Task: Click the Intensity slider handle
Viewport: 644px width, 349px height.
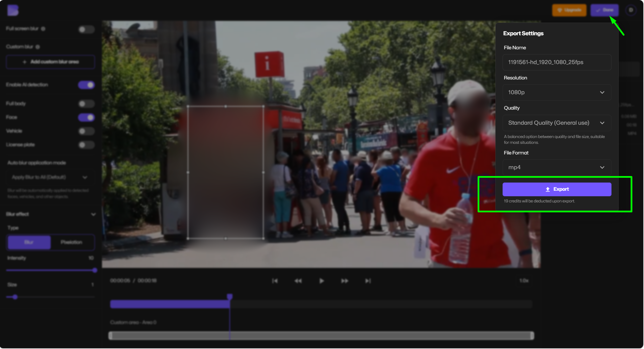Action: 95,271
